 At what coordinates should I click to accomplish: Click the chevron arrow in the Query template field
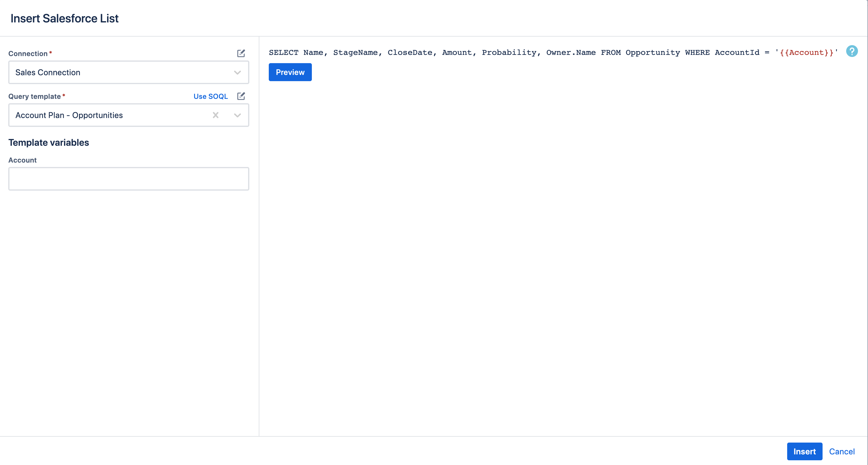[x=237, y=115]
